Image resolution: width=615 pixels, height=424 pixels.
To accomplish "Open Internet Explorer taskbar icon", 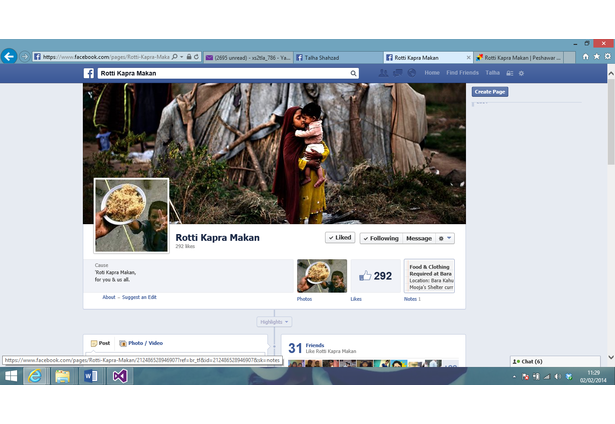I will 35,376.
